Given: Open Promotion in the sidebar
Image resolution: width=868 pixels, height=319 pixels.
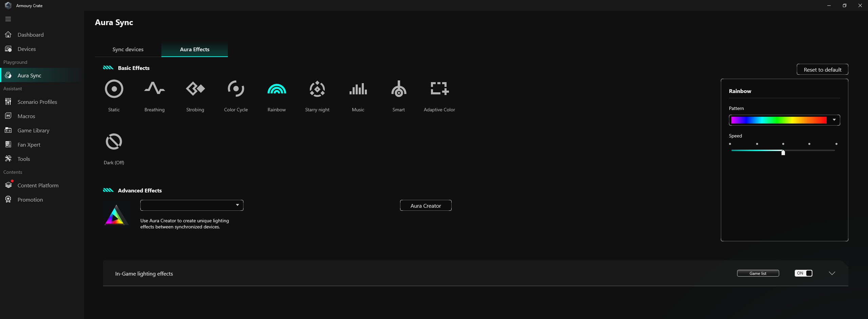Looking at the screenshot, I should pos(42,200).
